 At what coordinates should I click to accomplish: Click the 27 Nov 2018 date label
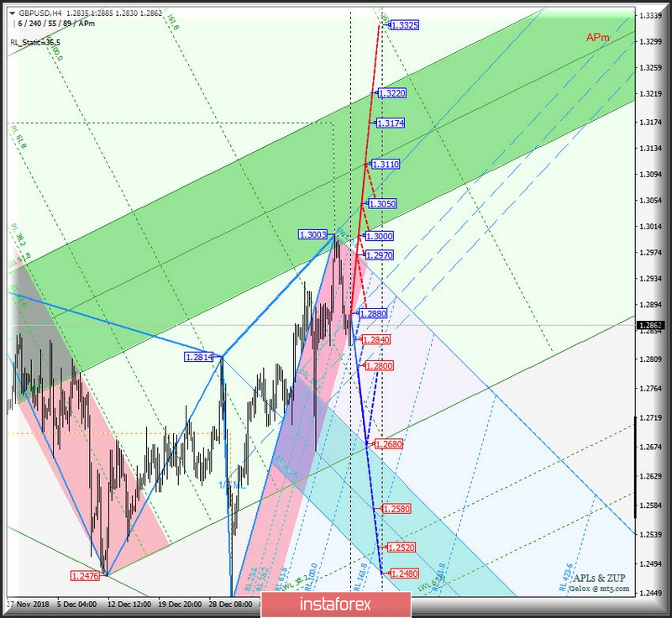pos(28,605)
